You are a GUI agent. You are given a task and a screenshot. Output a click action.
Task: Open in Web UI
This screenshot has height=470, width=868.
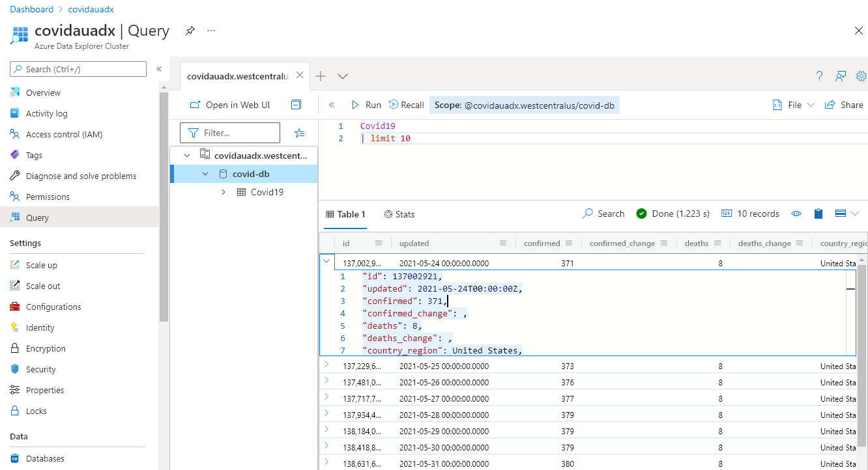[x=230, y=105]
